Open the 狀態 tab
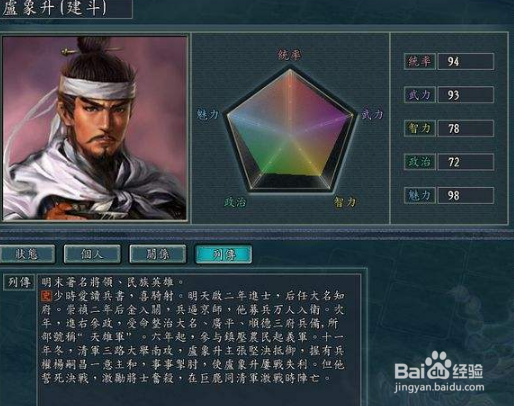The image size is (514, 406). coord(27,254)
